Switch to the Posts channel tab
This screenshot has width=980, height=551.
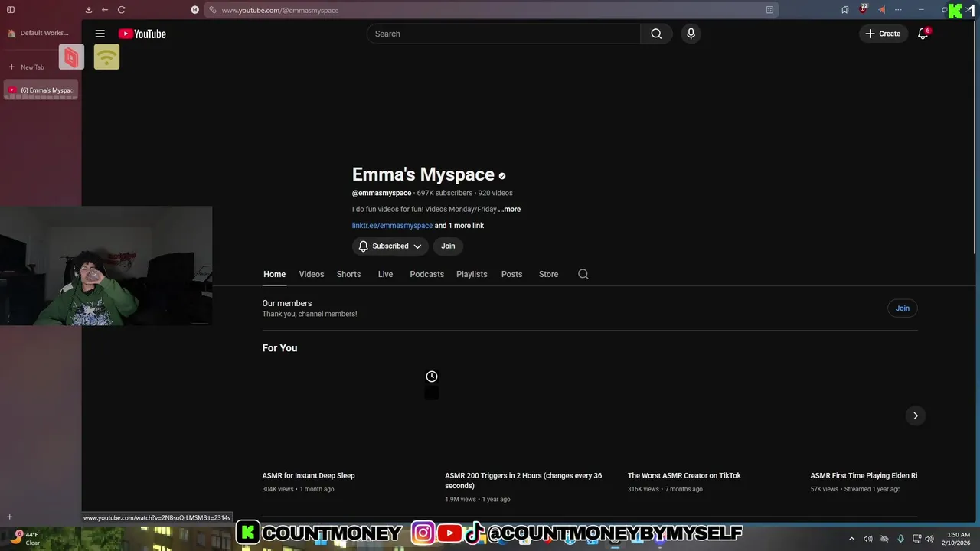coord(511,274)
